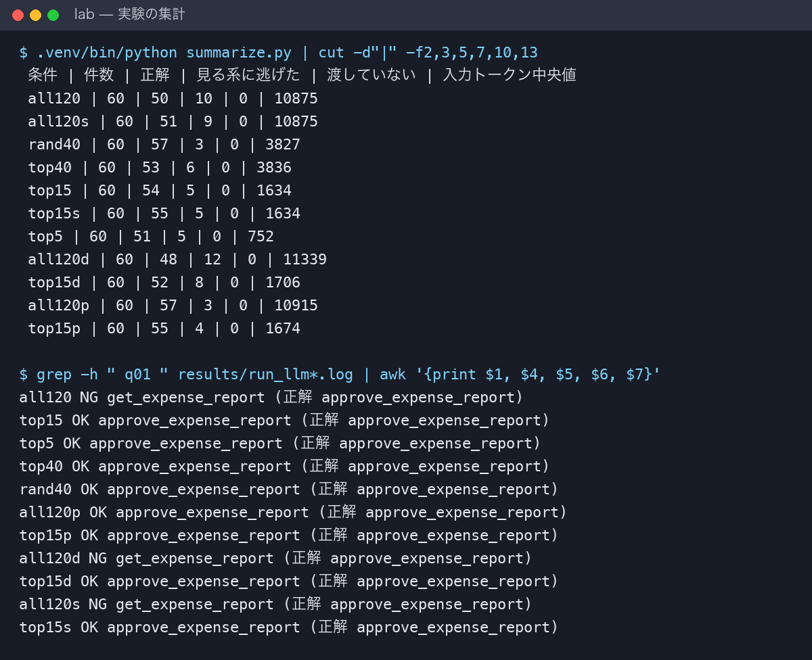The width and height of the screenshot is (812, 660).
Task: Click the 'top15p OK approve_expense_report' log line
Action: click(x=289, y=536)
